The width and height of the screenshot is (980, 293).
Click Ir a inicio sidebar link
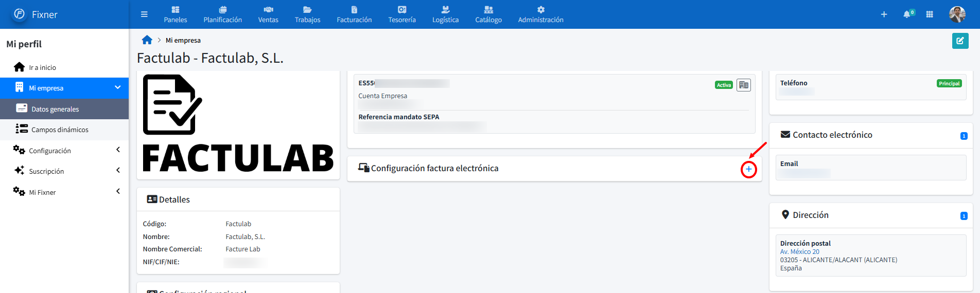42,67
